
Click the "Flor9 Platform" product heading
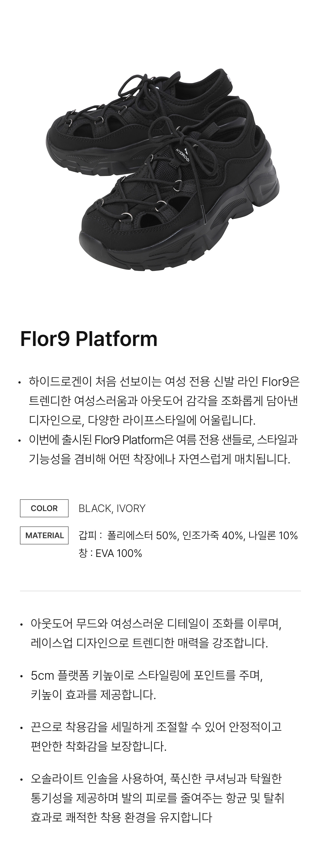point(89,339)
